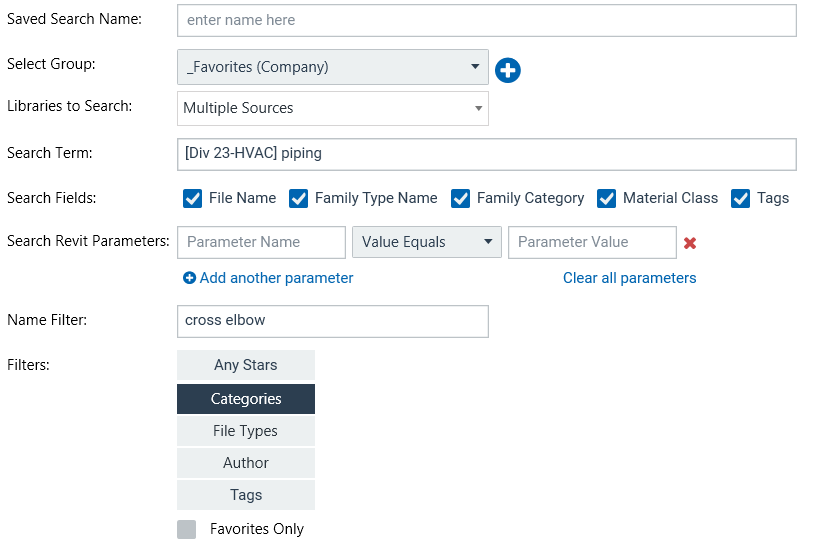Select the Any Stars filter tab
Image resolution: width=813 pixels, height=543 pixels.
[x=246, y=365]
